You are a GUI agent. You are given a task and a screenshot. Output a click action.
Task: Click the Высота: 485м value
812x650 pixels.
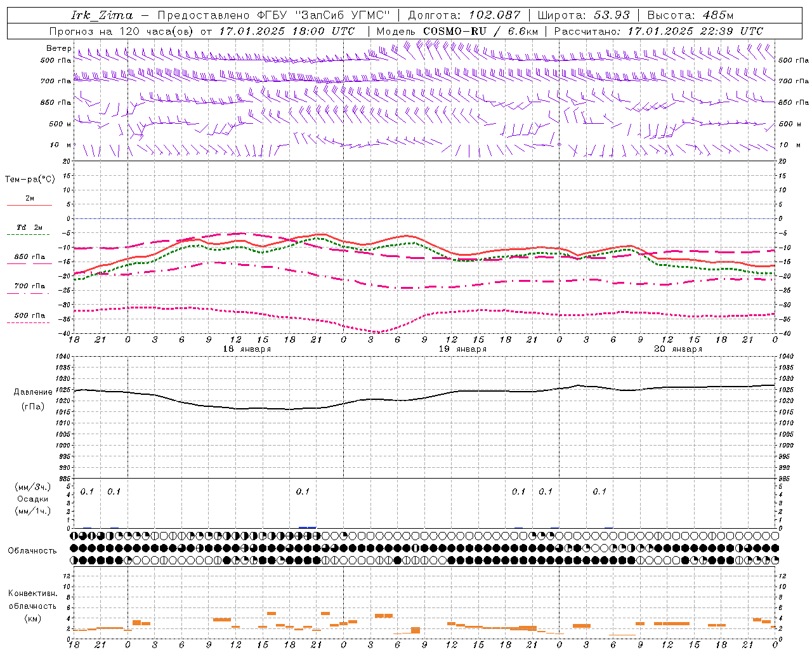click(x=691, y=15)
